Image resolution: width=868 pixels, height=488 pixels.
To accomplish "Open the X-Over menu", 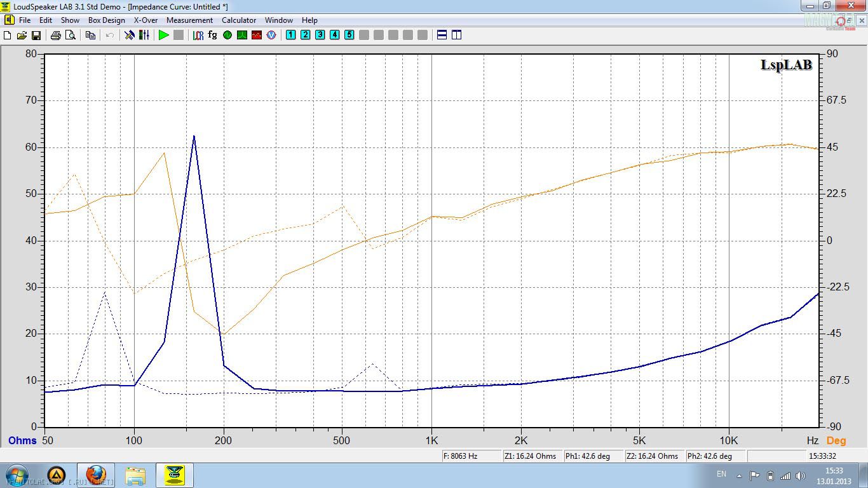I will (x=146, y=20).
